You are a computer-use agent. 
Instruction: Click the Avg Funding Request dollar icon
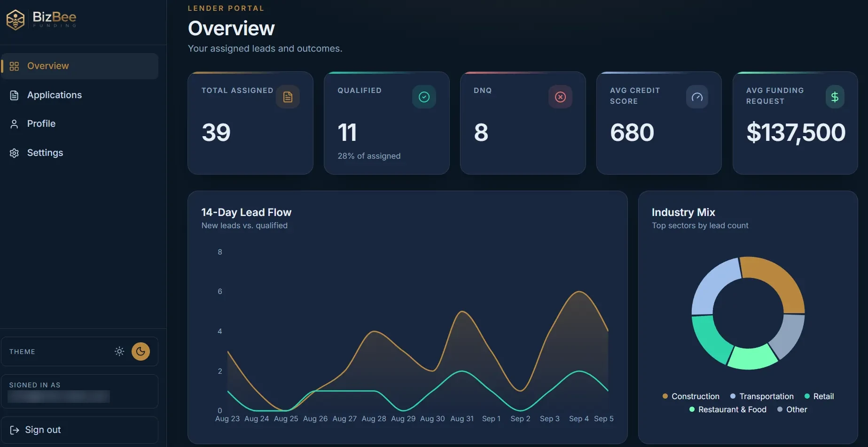pyautogui.click(x=835, y=97)
